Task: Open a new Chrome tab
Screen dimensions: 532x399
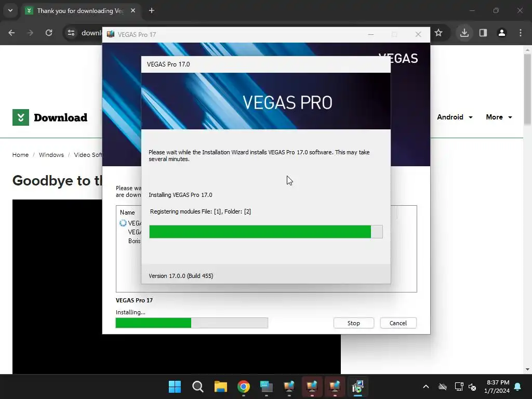Action: (x=152, y=10)
